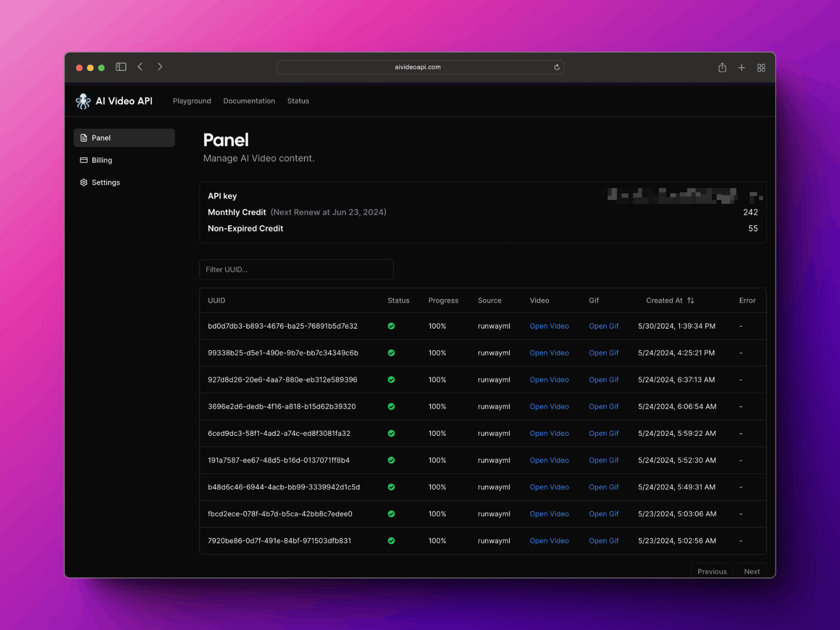The image size is (840, 630).
Task: Open the Documentation nav item
Action: point(249,101)
